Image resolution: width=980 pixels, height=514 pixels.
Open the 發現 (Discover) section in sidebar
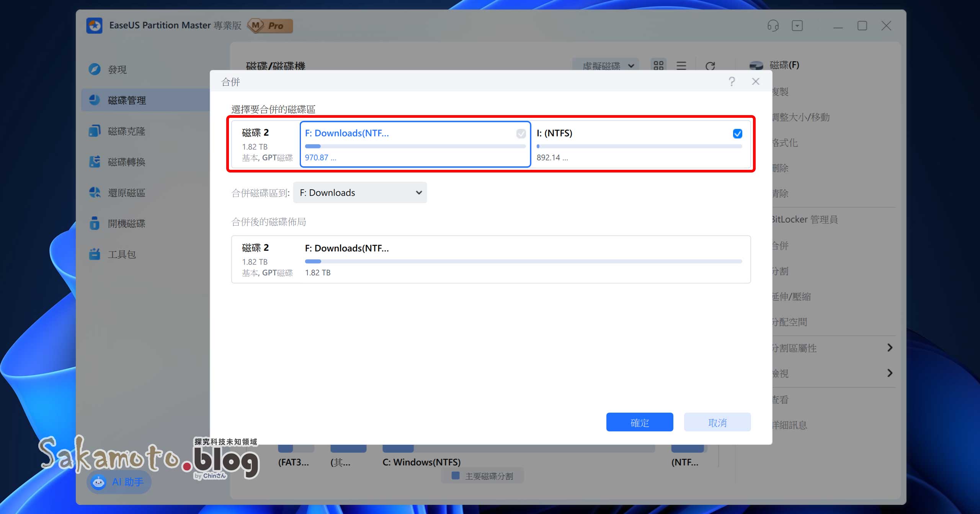click(x=117, y=69)
